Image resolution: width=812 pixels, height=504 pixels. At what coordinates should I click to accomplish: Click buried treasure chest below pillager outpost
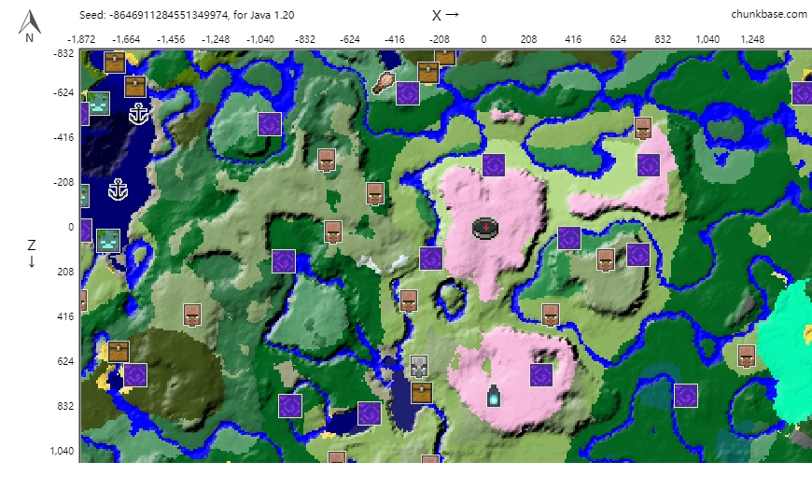click(422, 393)
